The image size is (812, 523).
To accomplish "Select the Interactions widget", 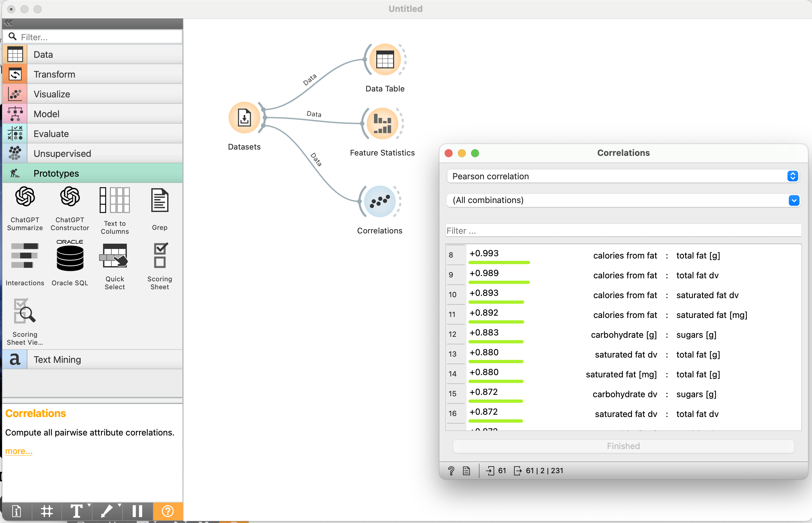I will pyautogui.click(x=25, y=264).
